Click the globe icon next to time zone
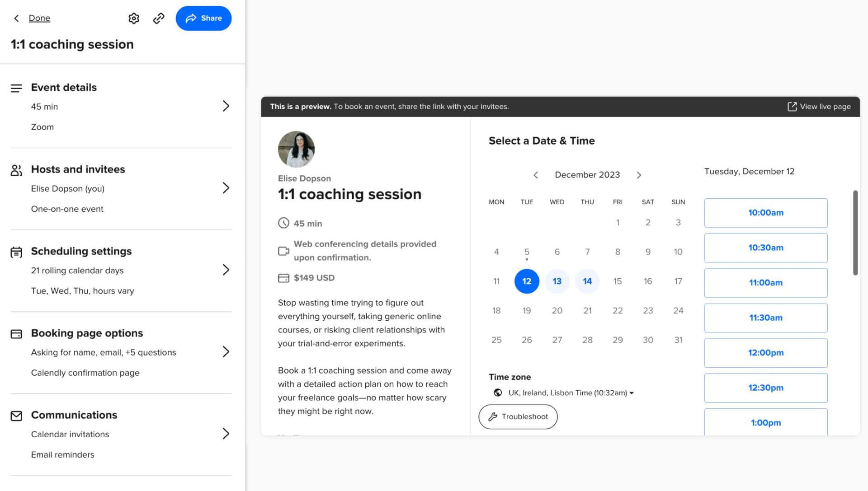Image resolution: width=868 pixels, height=491 pixels. [497, 392]
